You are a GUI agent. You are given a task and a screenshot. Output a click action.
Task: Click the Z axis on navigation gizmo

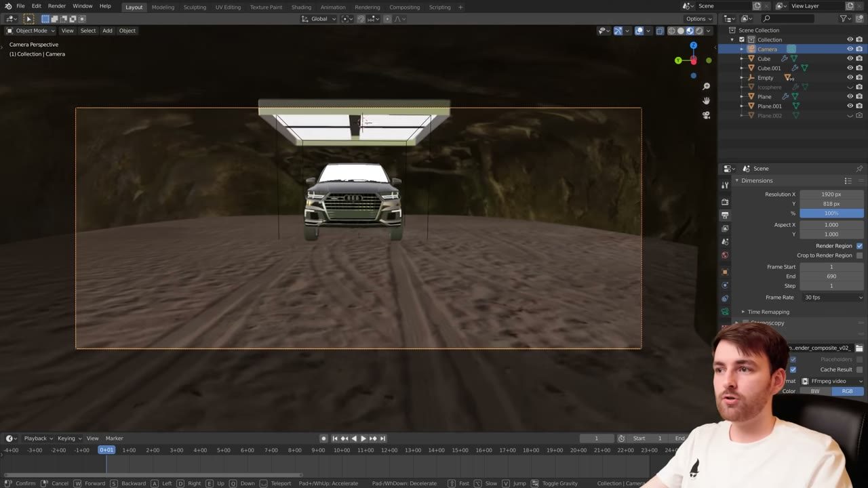point(693,45)
